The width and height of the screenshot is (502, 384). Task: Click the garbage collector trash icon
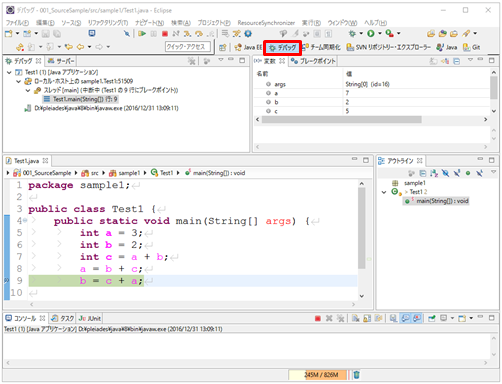pos(356,375)
